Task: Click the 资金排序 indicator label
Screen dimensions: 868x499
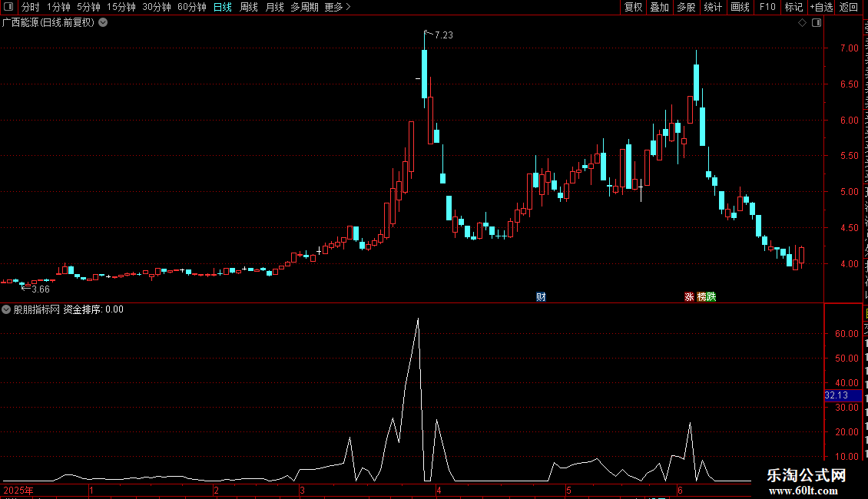Action: coord(82,309)
